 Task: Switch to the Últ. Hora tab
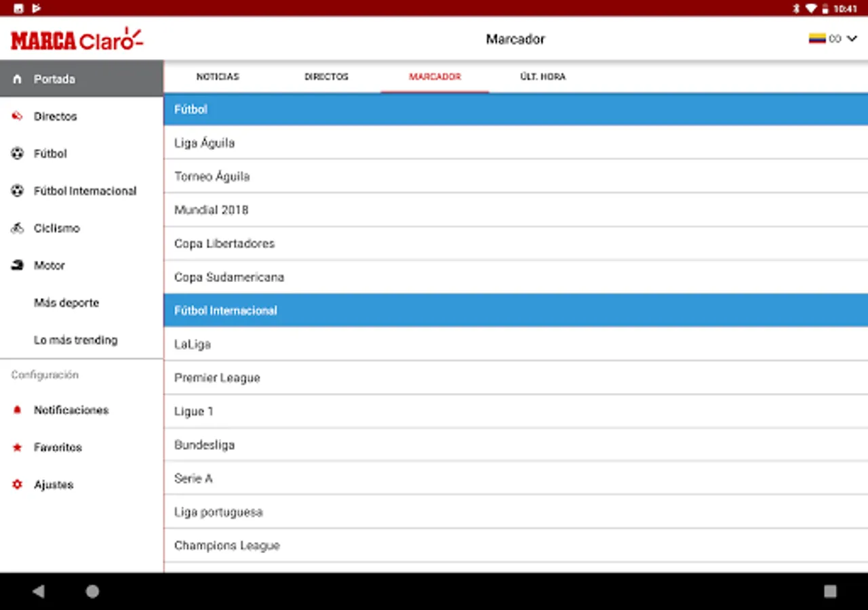[x=542, y=77]
